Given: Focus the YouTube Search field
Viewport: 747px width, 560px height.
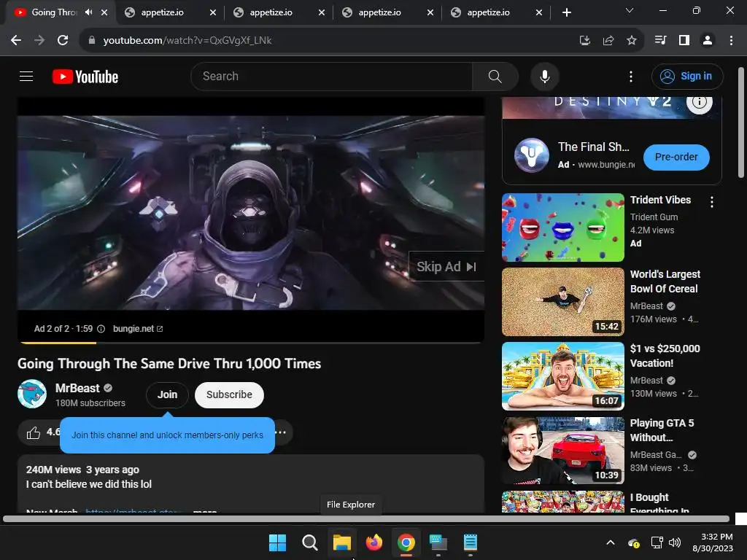Looking at the screenshot, I should (332, 76).
